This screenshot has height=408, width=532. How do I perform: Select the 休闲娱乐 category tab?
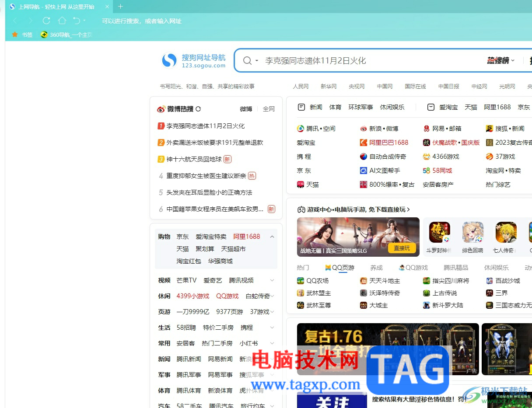(x=392, y=107)
